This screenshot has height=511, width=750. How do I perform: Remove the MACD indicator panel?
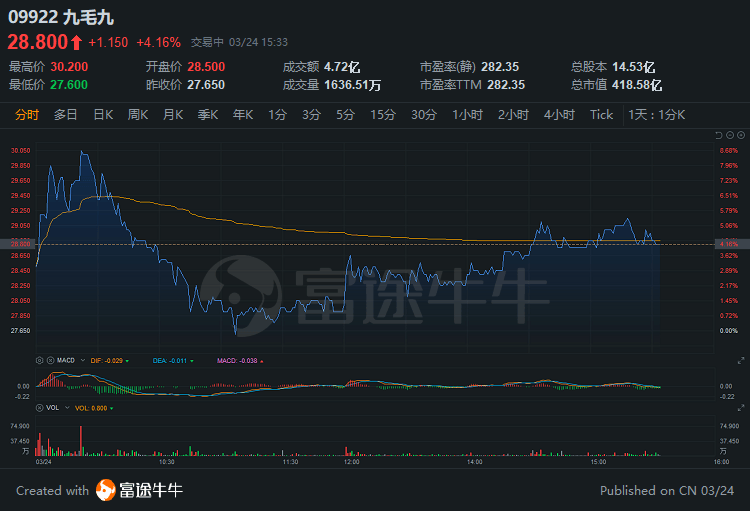(x=50, y=360)
